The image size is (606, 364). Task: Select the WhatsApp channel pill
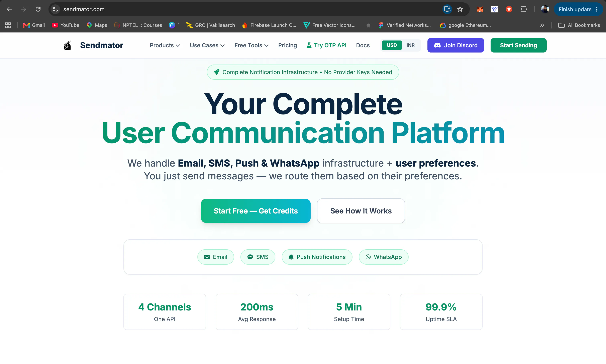tap(384, 257)
